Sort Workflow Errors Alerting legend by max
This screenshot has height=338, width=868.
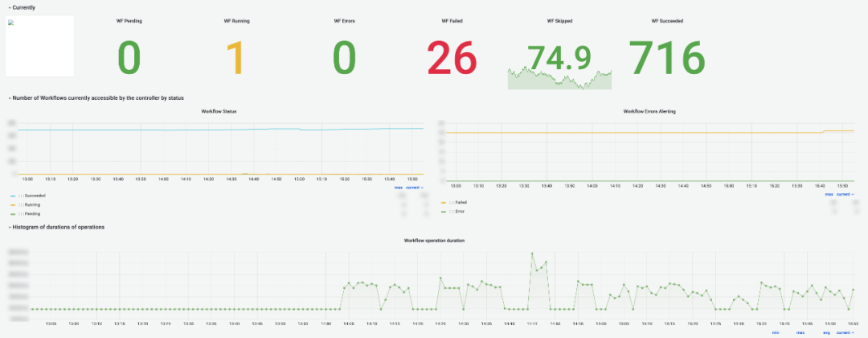point(829,195)
